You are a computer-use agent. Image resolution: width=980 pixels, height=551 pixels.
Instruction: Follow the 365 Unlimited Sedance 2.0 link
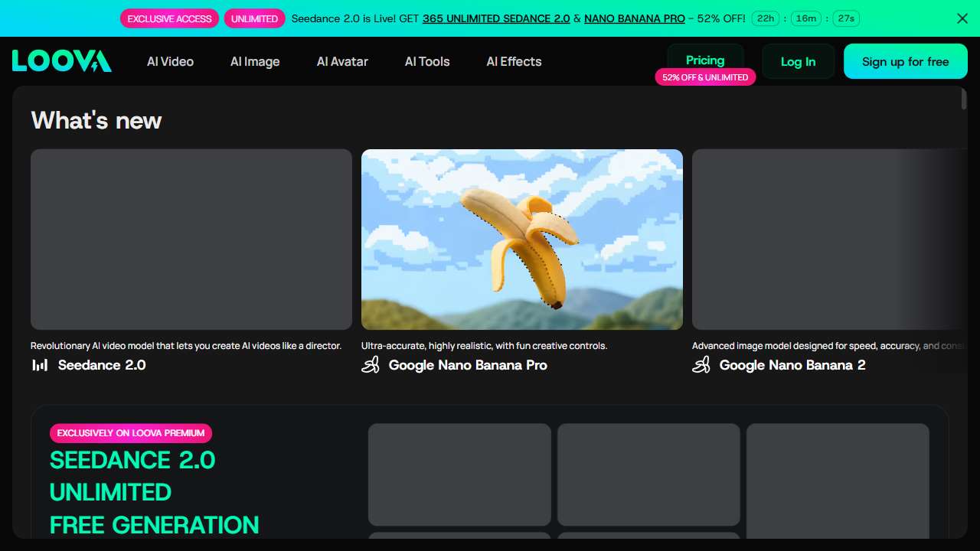[x=496, y=18]
